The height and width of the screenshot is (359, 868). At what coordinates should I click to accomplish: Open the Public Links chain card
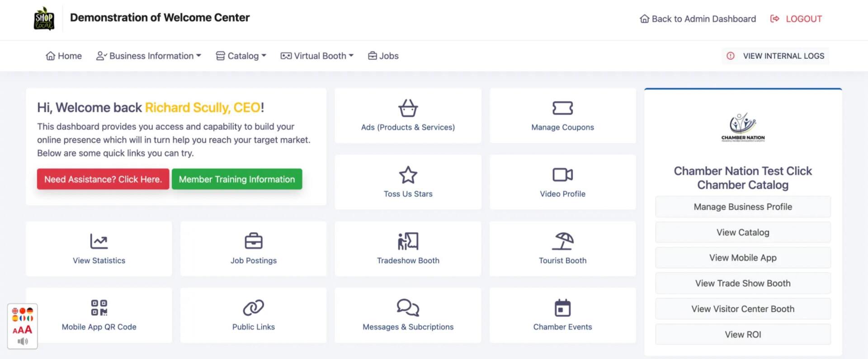click(x=253, y=316)
